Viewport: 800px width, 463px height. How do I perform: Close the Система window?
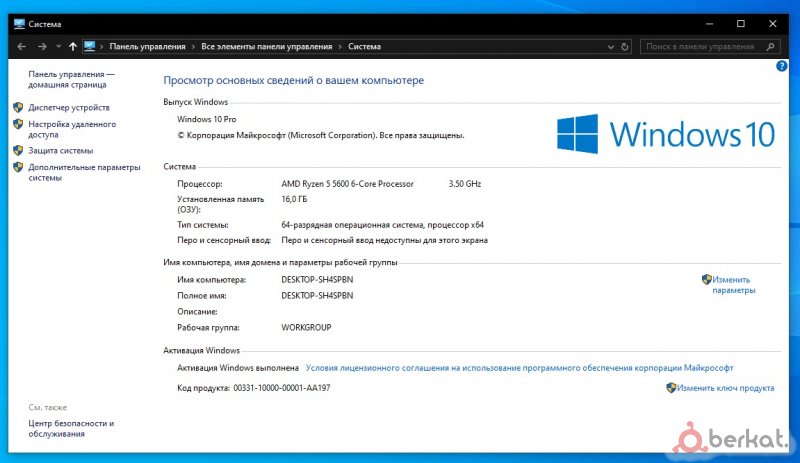(x=772, y=24)
